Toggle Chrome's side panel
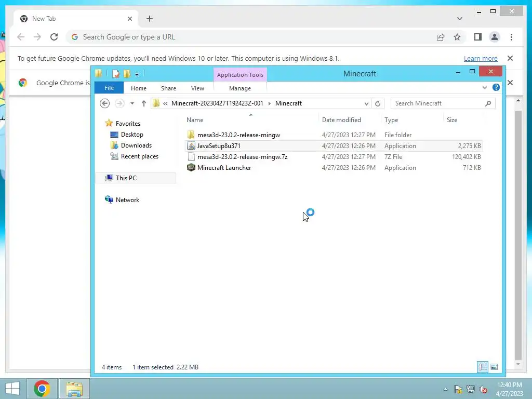Viewport: 532px width, 399px height. [478, 37]
